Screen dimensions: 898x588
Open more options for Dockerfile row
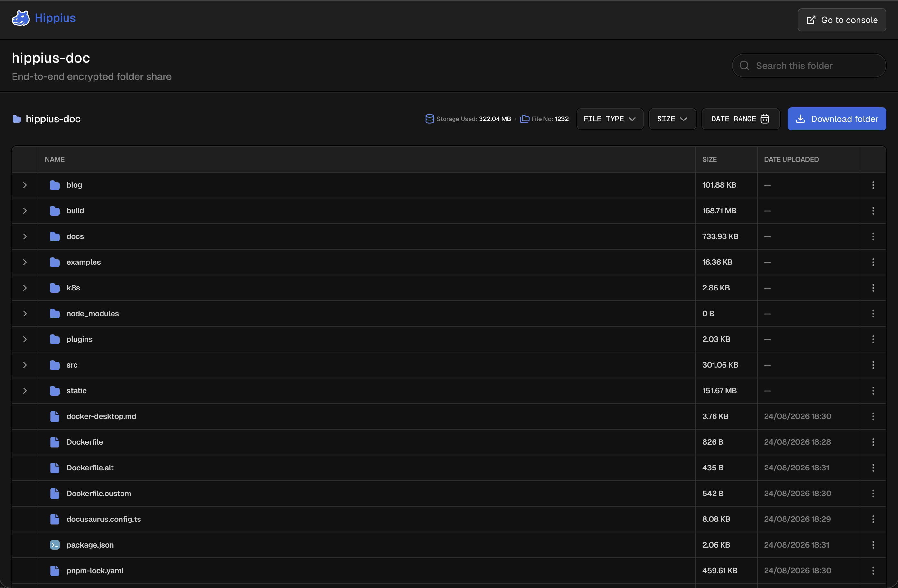coord(873,442)
